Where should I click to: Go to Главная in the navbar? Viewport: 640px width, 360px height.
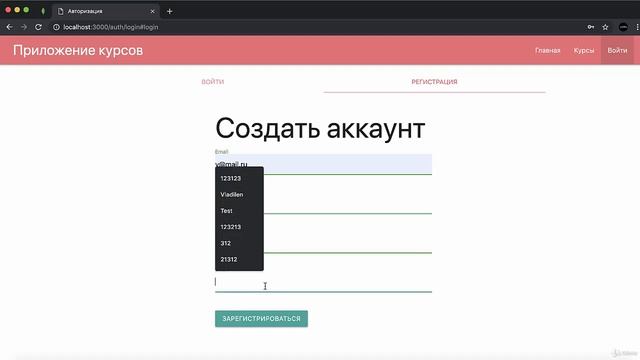(x=547, y=51)
